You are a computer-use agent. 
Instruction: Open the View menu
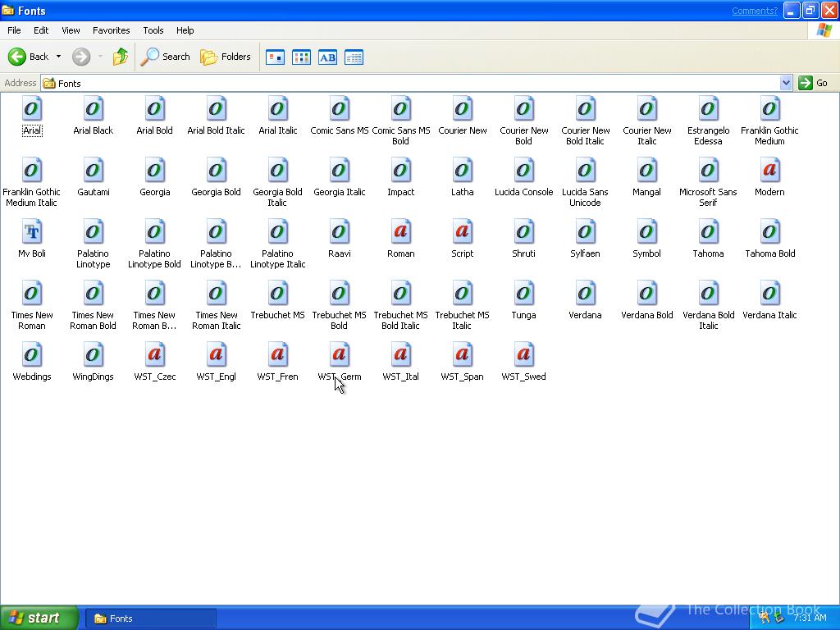click(71, 30)
